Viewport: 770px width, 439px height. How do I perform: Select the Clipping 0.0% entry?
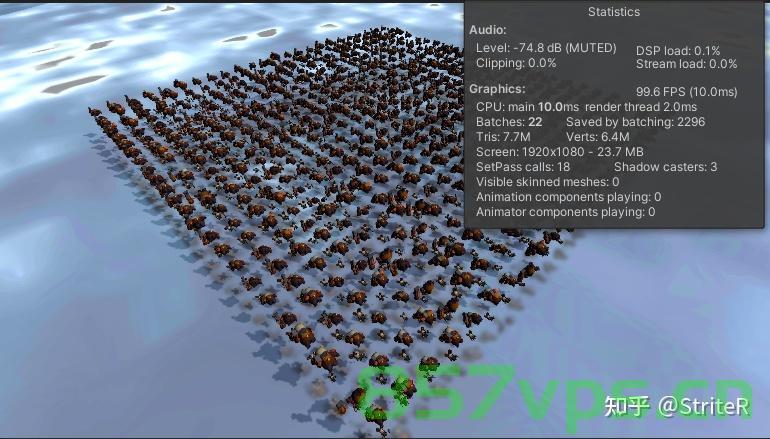[516, 63]
